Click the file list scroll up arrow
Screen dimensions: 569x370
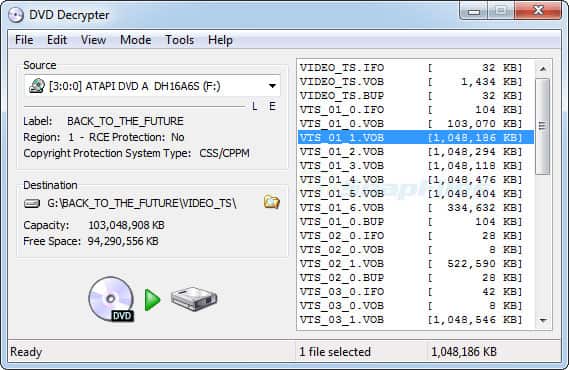click(x=543, y=69)
